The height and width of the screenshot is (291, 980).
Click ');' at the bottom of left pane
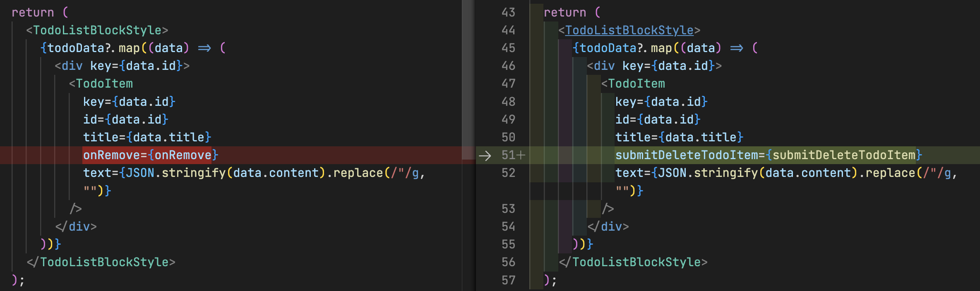(18, 280)
